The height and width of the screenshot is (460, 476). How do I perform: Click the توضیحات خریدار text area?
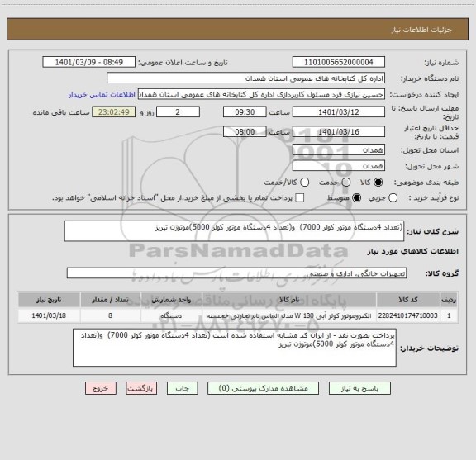click(235, 348)
